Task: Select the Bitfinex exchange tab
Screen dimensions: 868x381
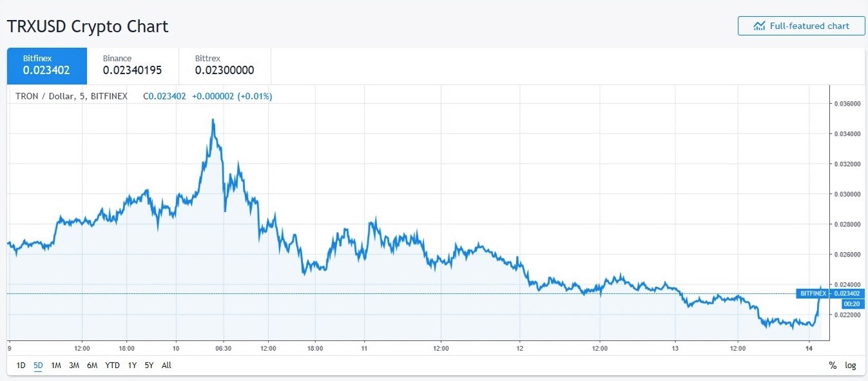Action: pyautogui.click(x=46, y=65)
